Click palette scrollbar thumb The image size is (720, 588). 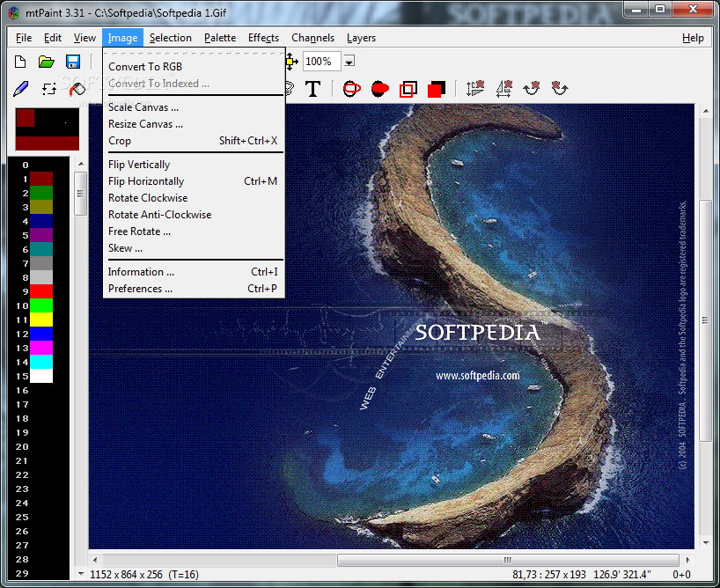tap(81, 194)
